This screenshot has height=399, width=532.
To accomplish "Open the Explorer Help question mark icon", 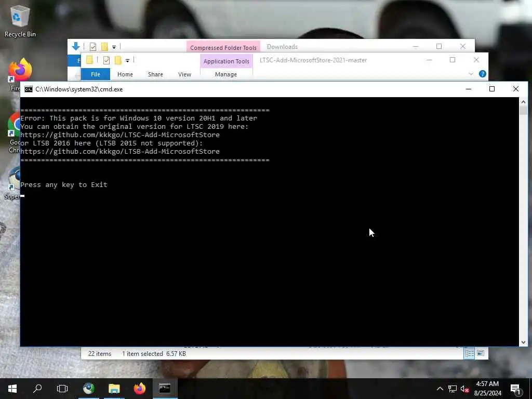I will (482, 74).
